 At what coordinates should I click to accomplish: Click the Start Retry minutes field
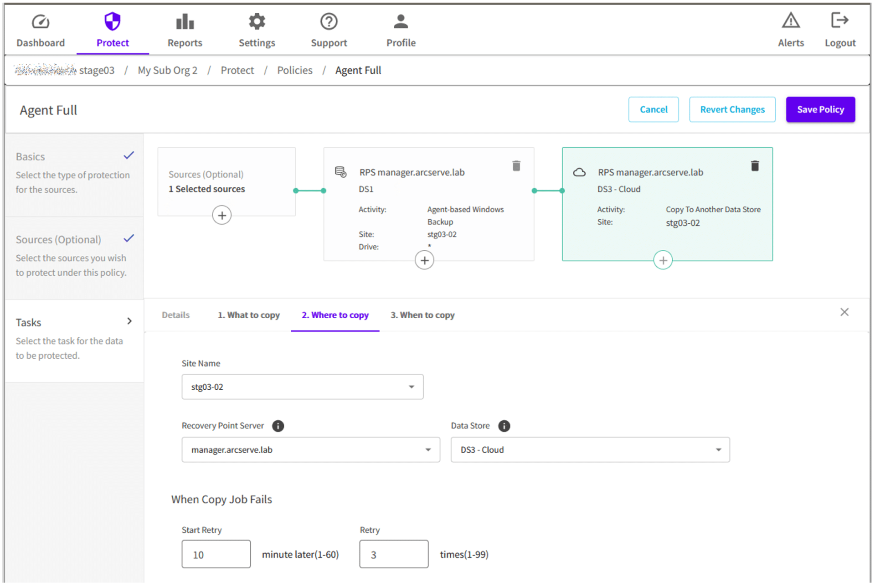216,554
